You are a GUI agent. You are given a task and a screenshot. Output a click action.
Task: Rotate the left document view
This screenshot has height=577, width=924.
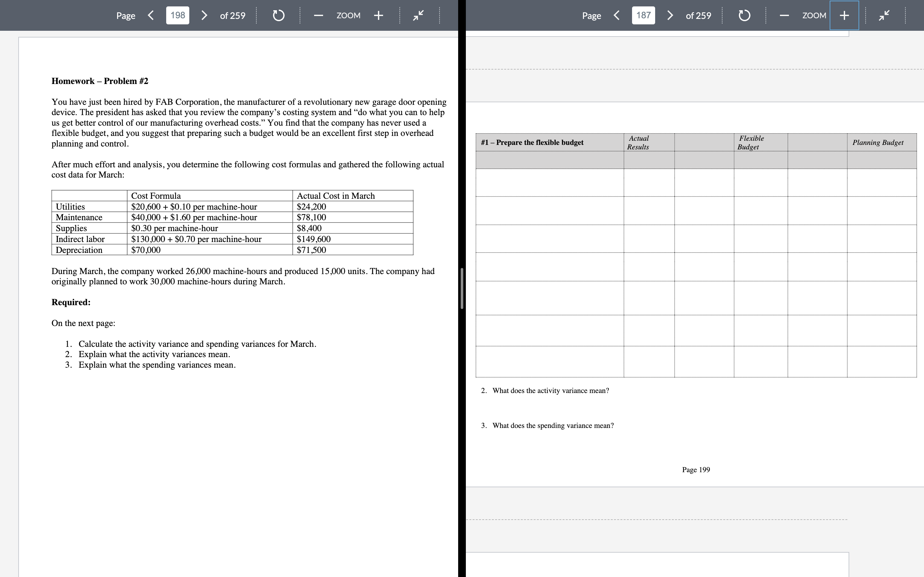coord(278,16)
